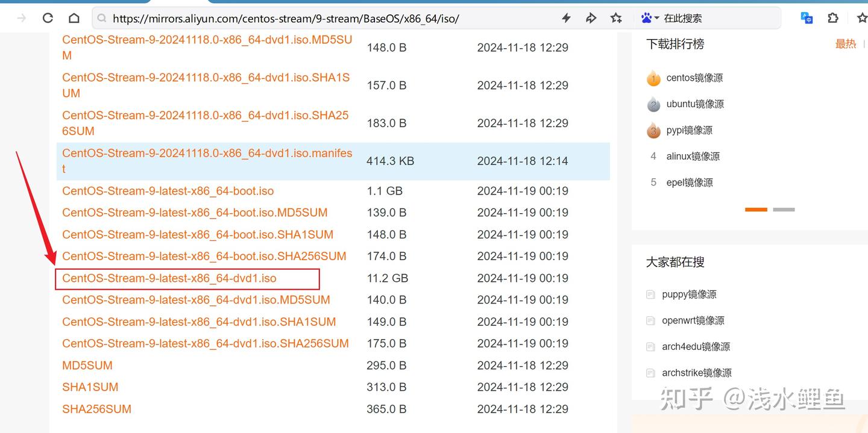This screenshot has height=433, width=868.
Task: Click the carousel indicator under the ranking list
Action: (756, 209)
